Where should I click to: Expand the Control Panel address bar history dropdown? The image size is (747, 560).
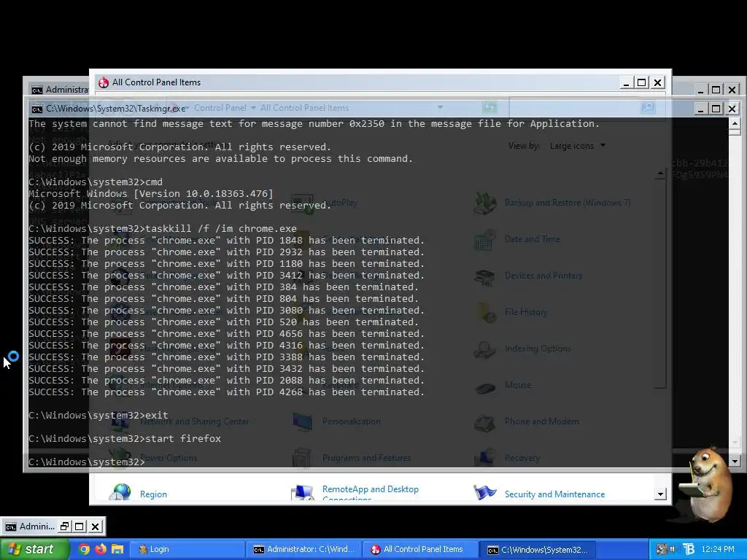tap(440, 108)
